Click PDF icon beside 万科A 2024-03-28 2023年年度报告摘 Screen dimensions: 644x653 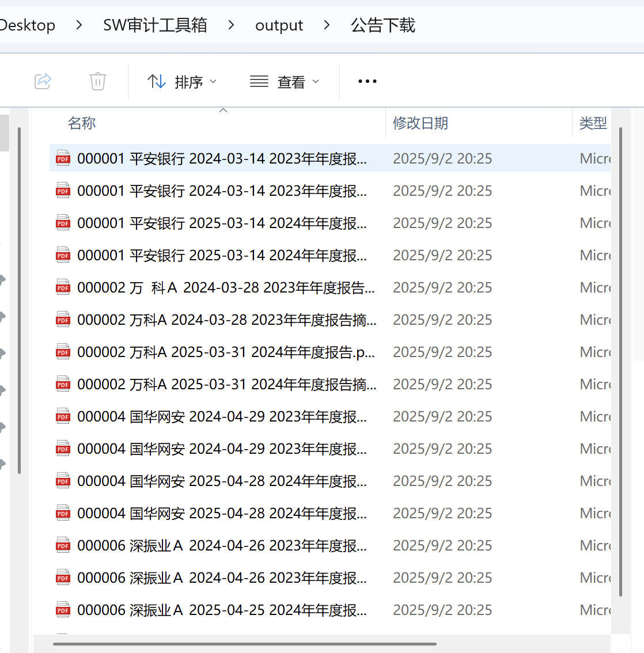coord(63,320)
